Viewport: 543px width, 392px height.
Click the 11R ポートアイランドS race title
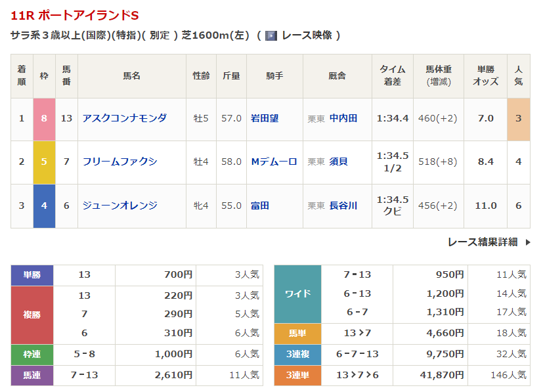(x=75, y=15)
